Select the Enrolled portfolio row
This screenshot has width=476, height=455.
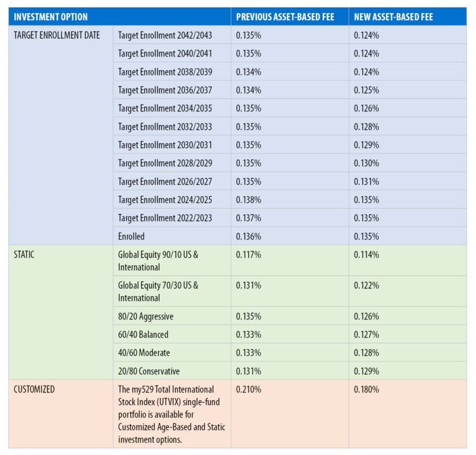click(135, 236)
